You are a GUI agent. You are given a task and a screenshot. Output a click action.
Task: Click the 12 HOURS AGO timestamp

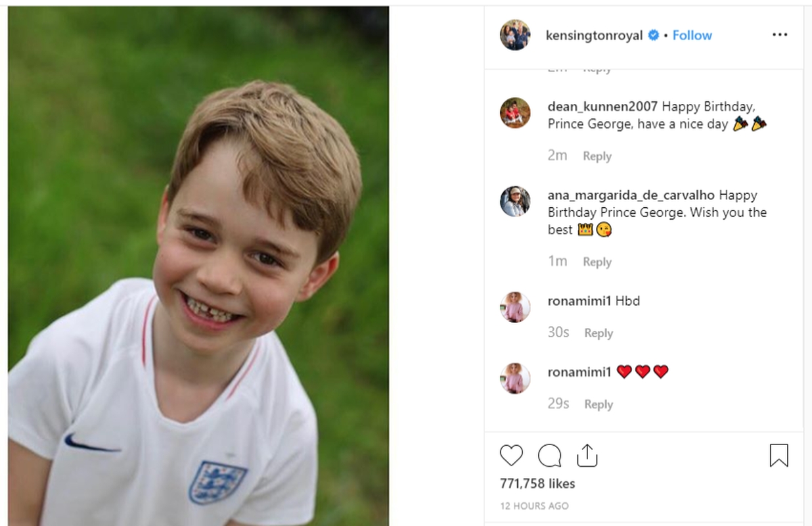click(x=534, y=506)
